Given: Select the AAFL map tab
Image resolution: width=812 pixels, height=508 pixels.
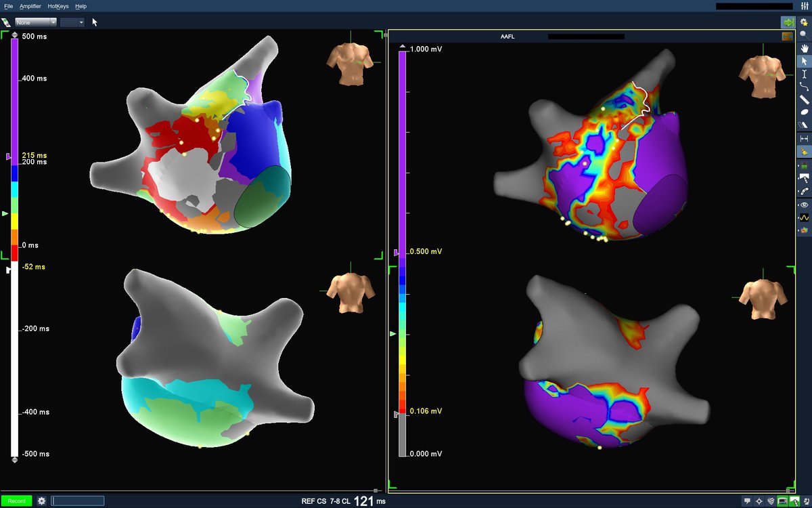Looking at the screenshot, I should click(509, 36).
